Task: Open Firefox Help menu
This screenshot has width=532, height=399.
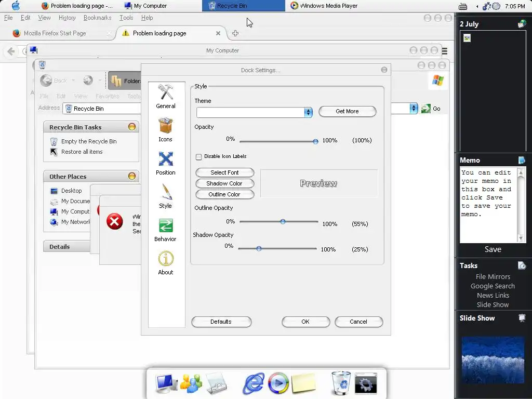Action: click(x=147, y=18)
